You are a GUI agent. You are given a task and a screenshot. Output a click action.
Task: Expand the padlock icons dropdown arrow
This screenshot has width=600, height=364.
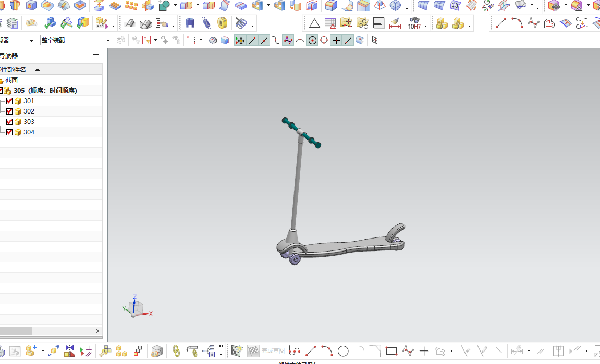pyautogui.click(x=469, y=26)
